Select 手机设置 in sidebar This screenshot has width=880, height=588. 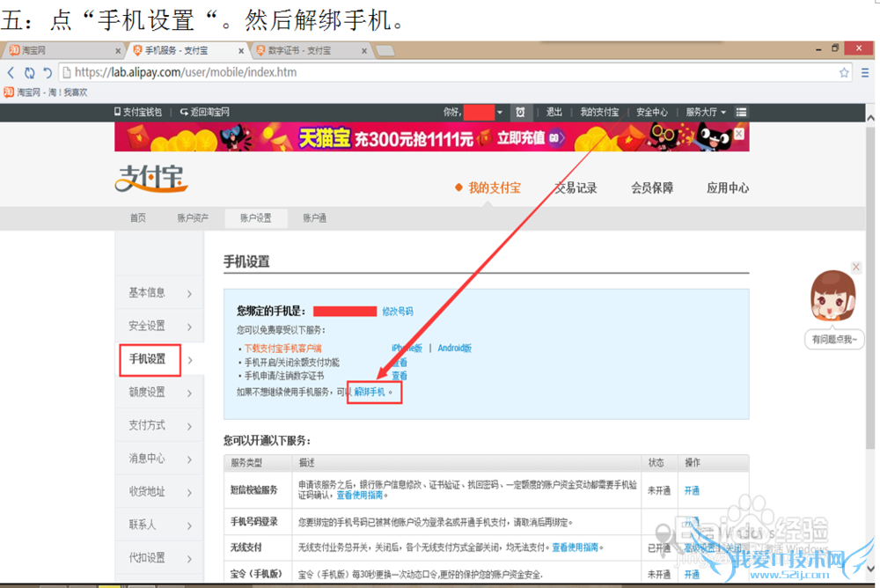click(x=150, y=359)
